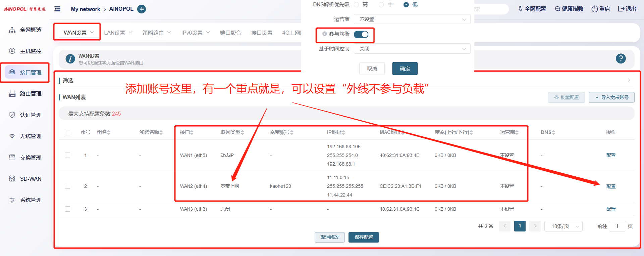Switch to the 端口聚合 tab

click(x=230, y=33)
